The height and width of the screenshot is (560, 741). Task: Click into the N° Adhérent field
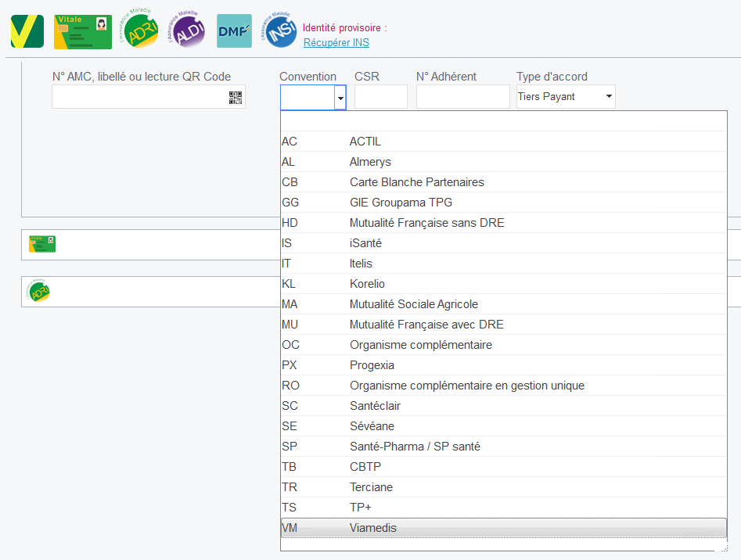[x=462, y=97]
